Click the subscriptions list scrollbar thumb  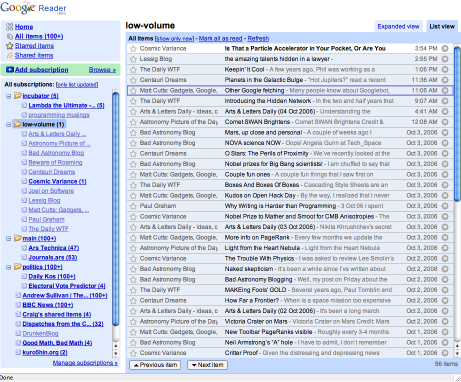point(116,209)
